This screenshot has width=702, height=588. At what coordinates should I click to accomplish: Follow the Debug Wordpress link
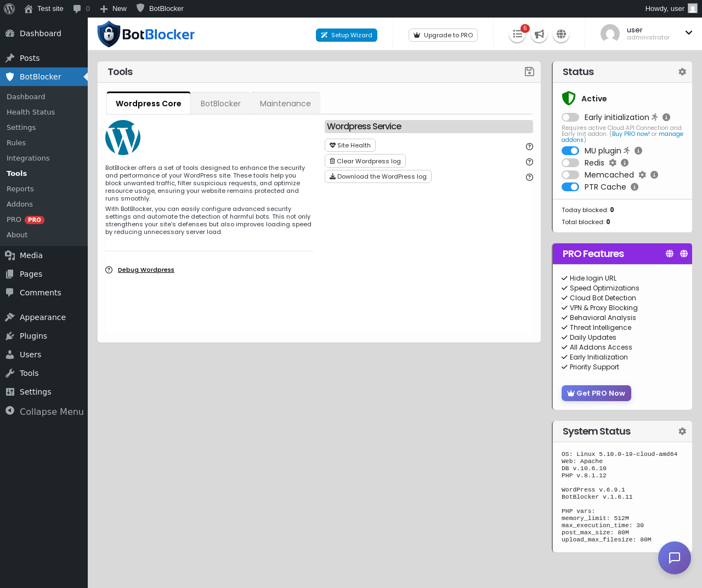(x=146, y=270)
